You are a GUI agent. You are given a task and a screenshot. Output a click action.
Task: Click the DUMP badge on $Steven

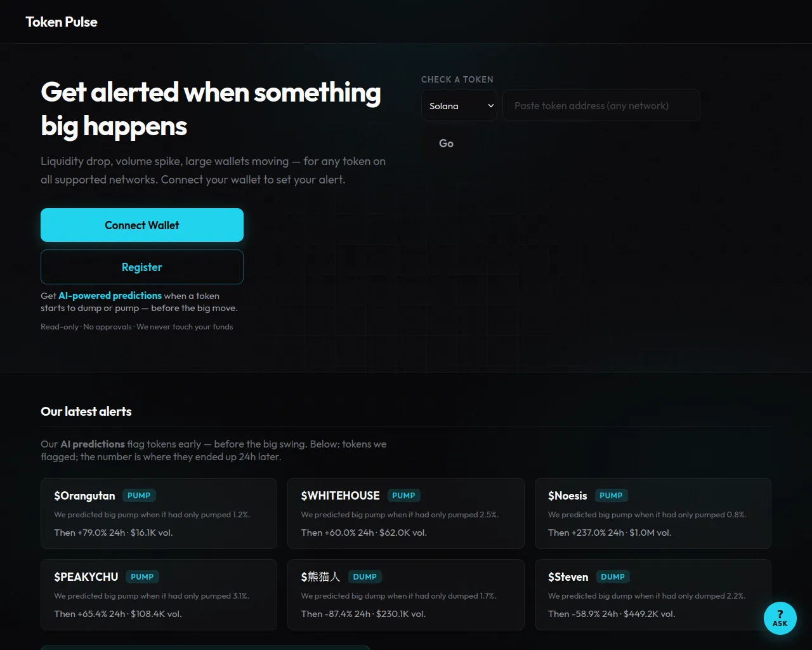tap(613, 577)
